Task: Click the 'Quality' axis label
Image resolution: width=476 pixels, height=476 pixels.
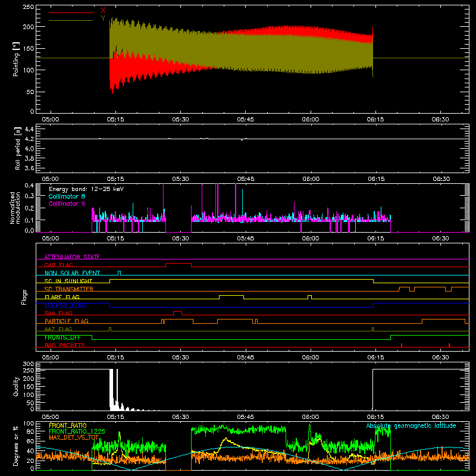Action: tap(16, 386)
